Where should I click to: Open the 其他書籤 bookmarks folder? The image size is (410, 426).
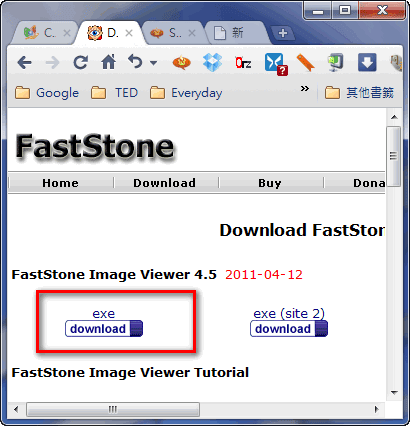(x=360, y=93)
